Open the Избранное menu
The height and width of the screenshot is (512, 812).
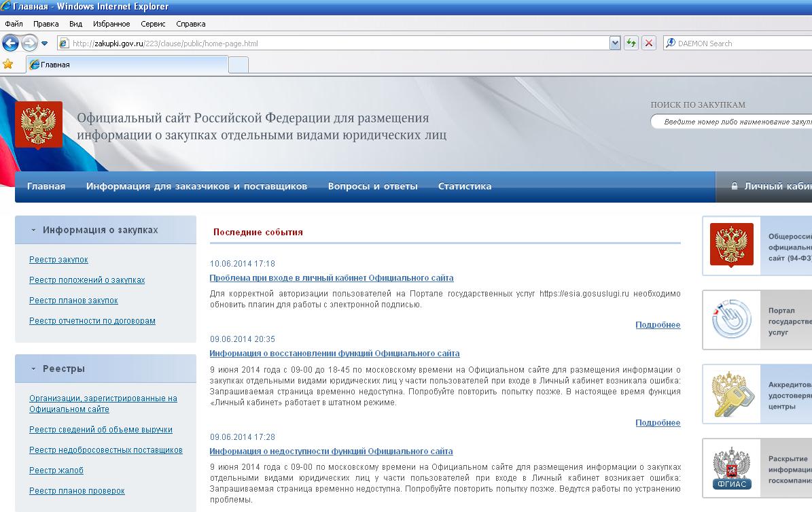(111, 24)
